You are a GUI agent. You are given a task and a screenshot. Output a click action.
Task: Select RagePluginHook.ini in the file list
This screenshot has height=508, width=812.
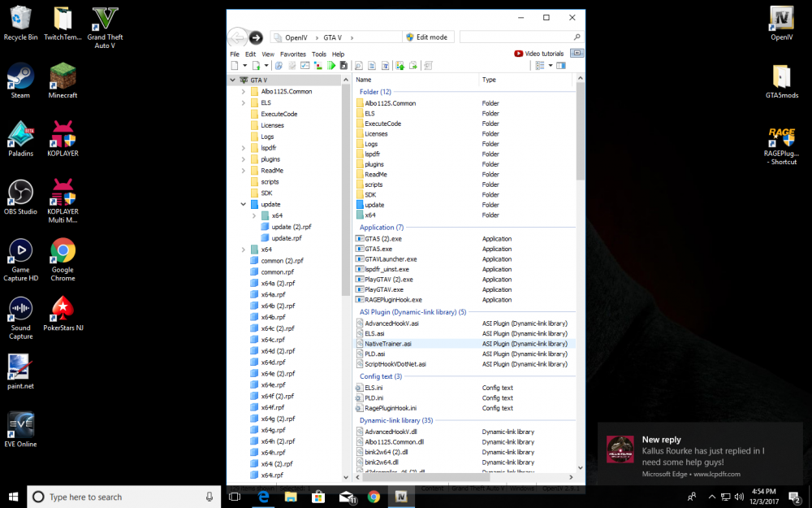391,408
